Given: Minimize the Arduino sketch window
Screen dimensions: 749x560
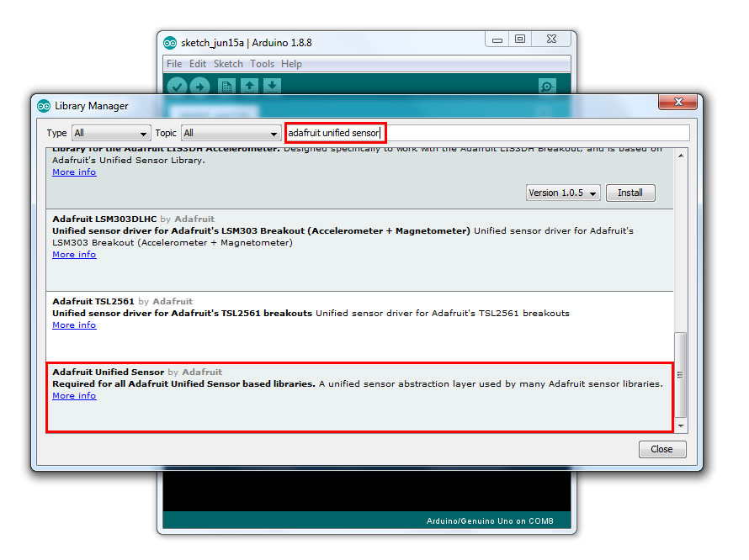Looking at the screenshot, I should pyautogui.click(x=497, y=40).
